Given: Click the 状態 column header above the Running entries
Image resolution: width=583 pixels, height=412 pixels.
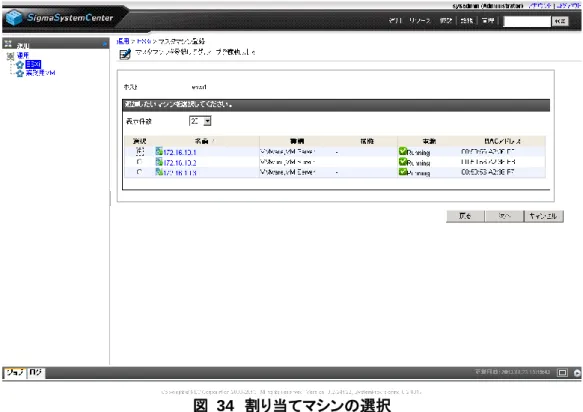Looking at the screenshot, I should (x=429, y=141).
